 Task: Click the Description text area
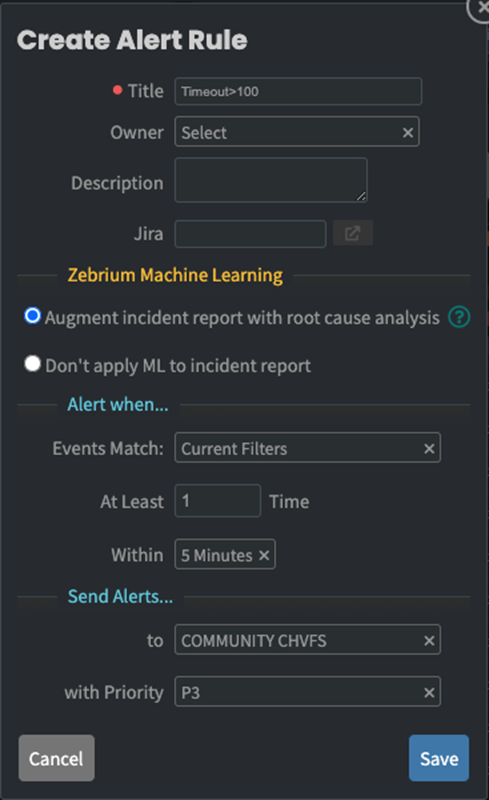(x=271, y=180)
